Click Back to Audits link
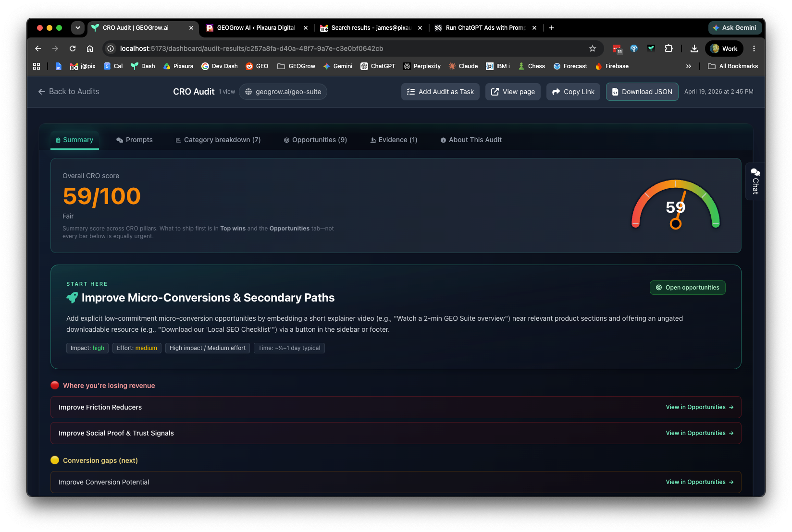 tap(69, 92)
